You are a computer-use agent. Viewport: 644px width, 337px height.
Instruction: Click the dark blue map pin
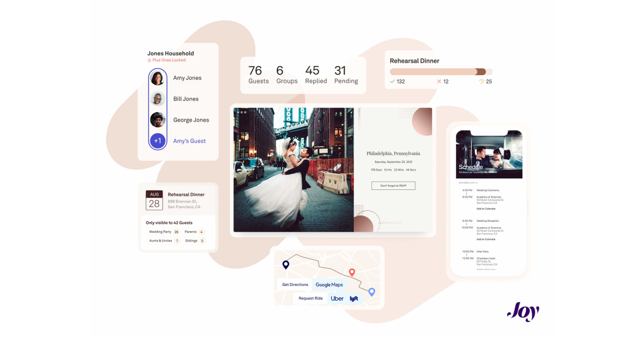(x=286, y=265)
